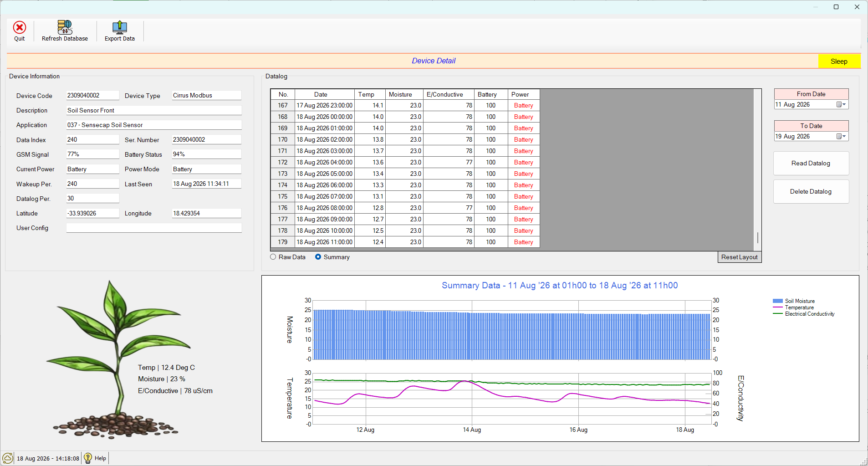Click the Date column header
Screen dimensions: 868x466
coord(325,94)
